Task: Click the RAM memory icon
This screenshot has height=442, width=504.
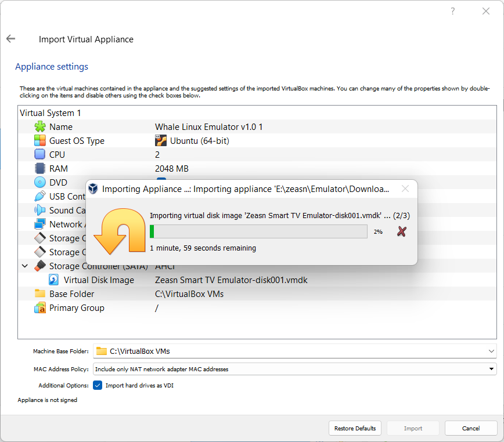Action: pyautogui.click(x=40, y=169)
